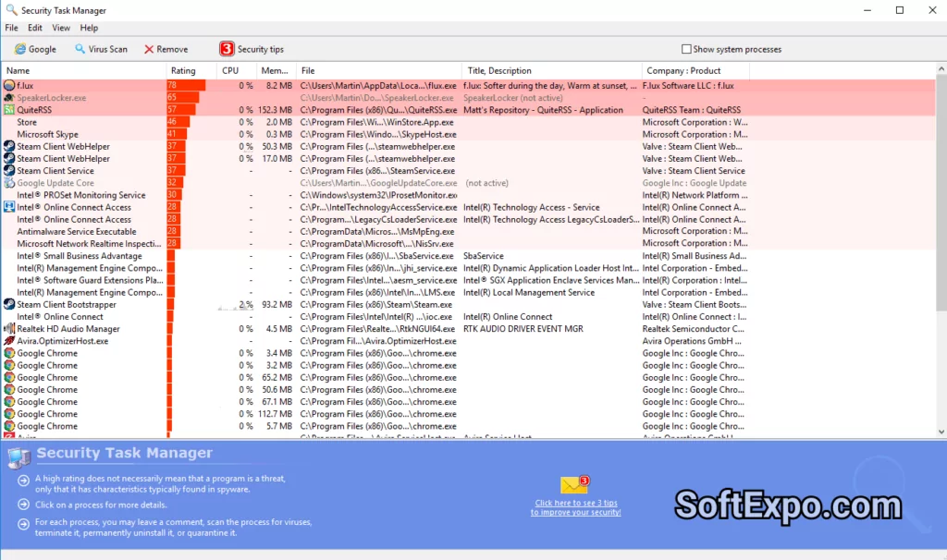Open the File menu

pyautogui.click(x=11, y=27)
